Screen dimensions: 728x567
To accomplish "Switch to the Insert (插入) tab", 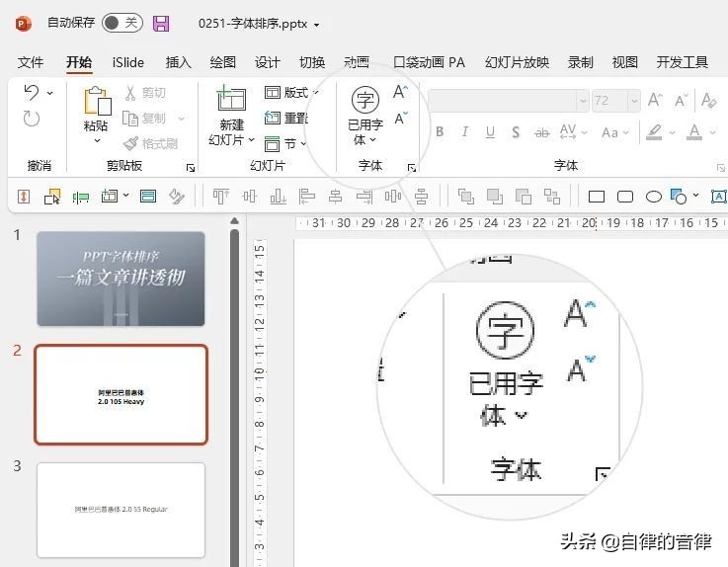I will [178, 62].
